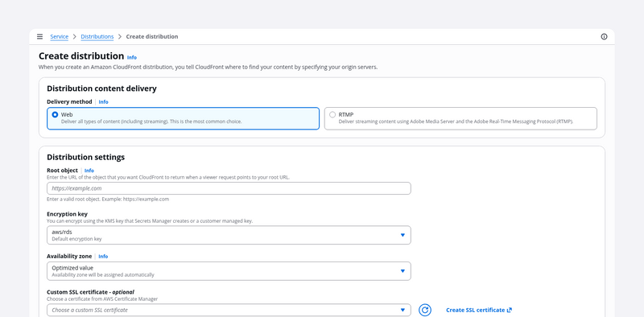This screenshot has height=317, width=644.
Task: Click Create SSL certificate external link
Action: (479, 310)
